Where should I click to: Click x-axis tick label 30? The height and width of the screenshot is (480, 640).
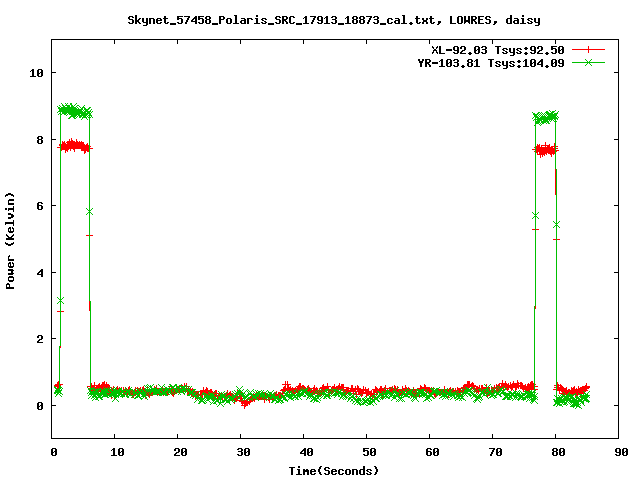click(x=243, y=452)
